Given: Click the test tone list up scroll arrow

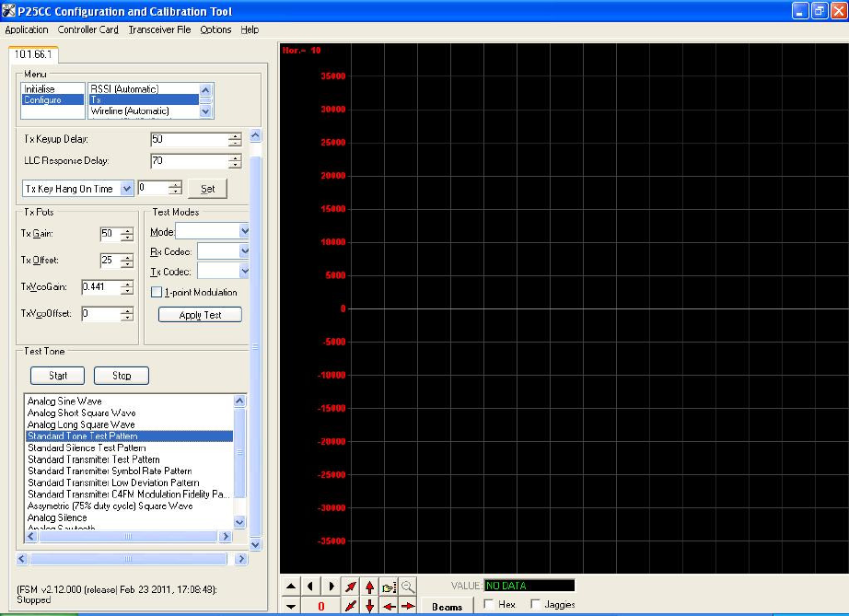Looking at the screenshot, I should click(x=239, y=401).
